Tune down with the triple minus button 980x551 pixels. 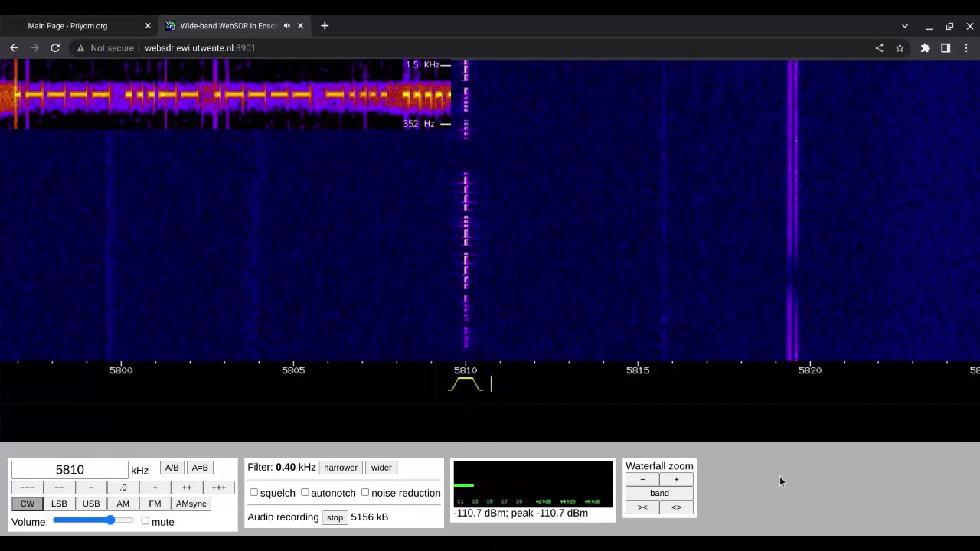pyautogui.click(x=27, y=487)
